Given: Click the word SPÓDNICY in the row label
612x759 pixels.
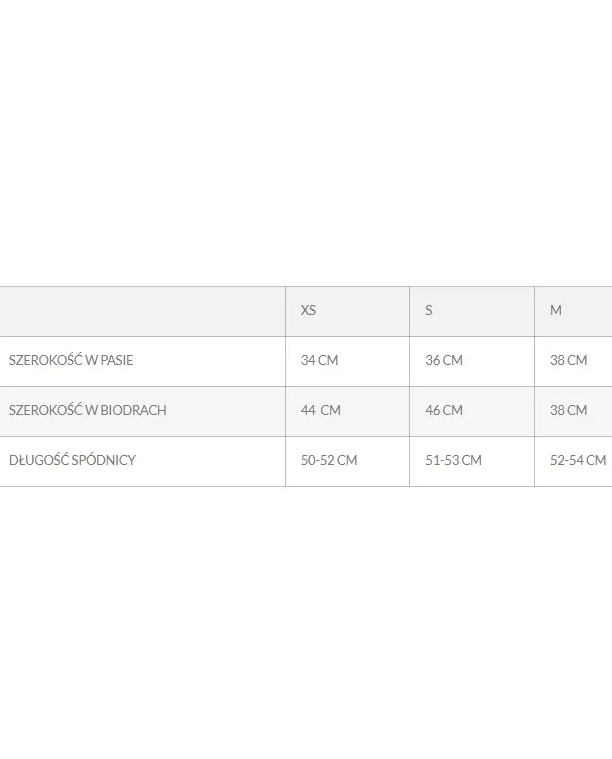Looking at the screenshot, I should click(104, 460).
